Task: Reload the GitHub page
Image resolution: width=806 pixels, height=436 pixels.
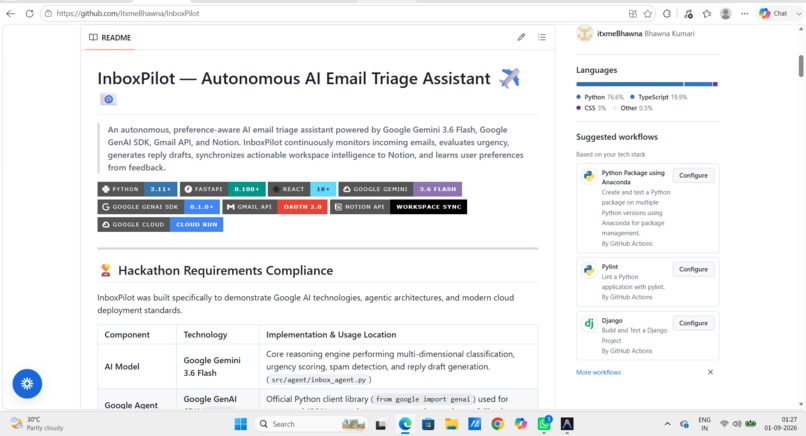Action: (29, 13)
